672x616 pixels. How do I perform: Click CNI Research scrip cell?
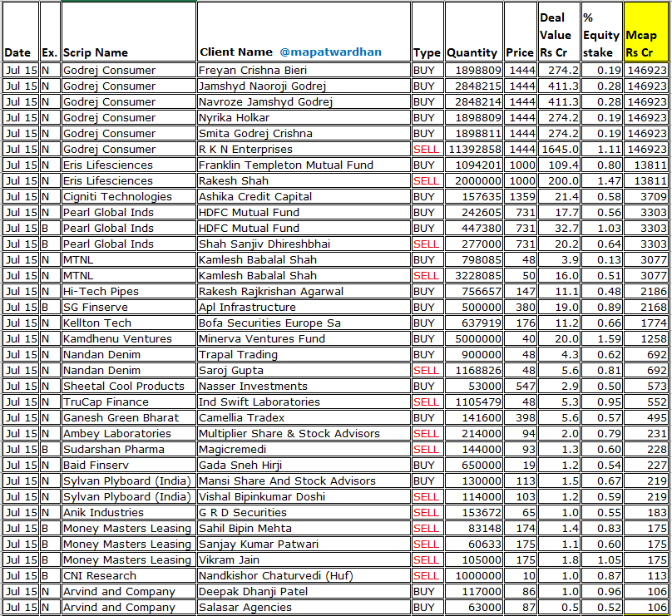pyautogui.click(x=129, y=577)
